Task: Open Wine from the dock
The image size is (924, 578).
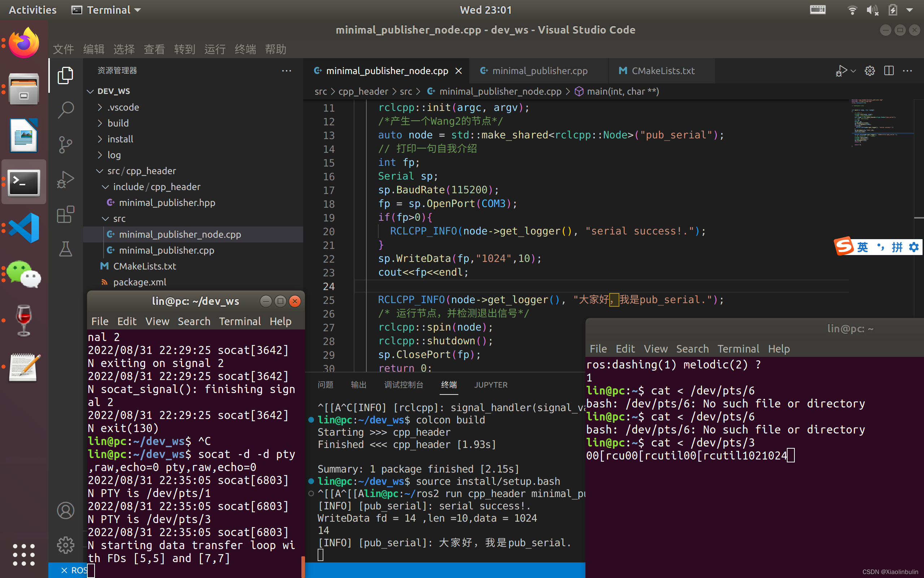Action: click(x=24, y=320)
